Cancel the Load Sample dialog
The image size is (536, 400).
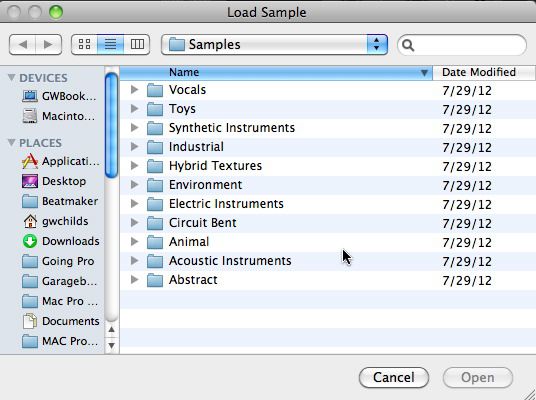click(x=394, y=377)
